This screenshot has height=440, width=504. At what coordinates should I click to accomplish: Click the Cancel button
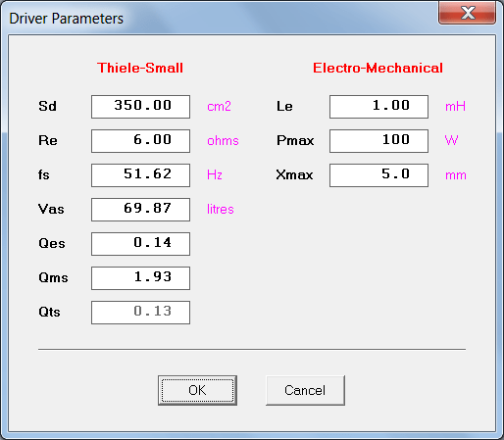(305, 390)
